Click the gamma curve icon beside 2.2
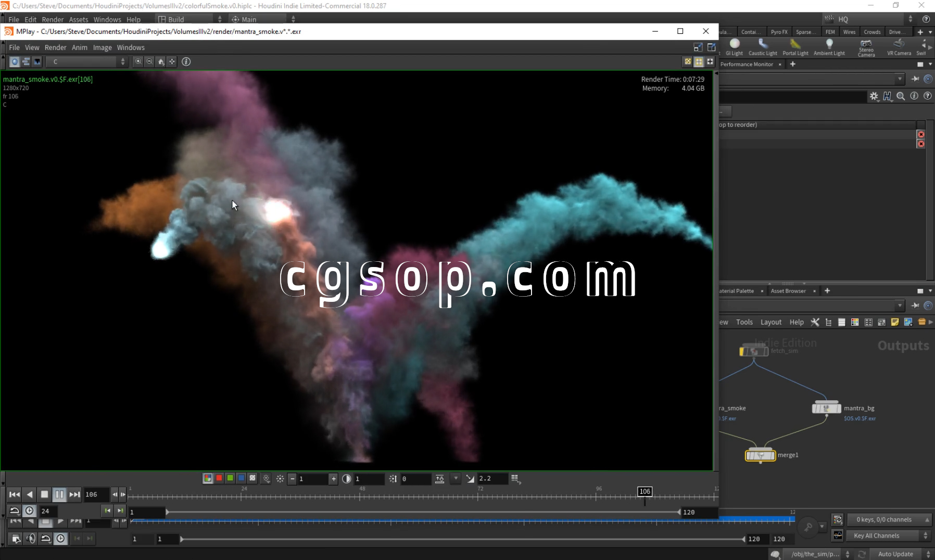The width and height of the screenshot is (935, 560). [470, 478]
